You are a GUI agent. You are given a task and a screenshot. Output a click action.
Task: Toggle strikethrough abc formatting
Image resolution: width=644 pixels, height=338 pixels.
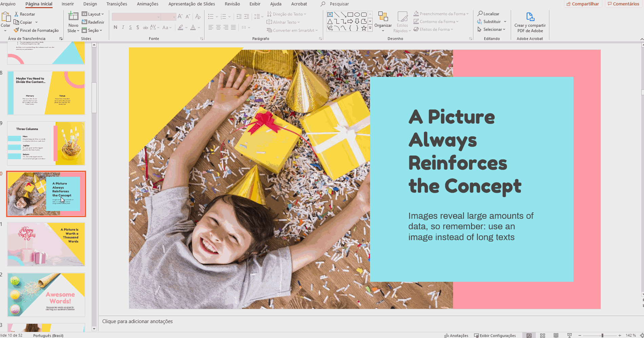[x=145, y=27]
